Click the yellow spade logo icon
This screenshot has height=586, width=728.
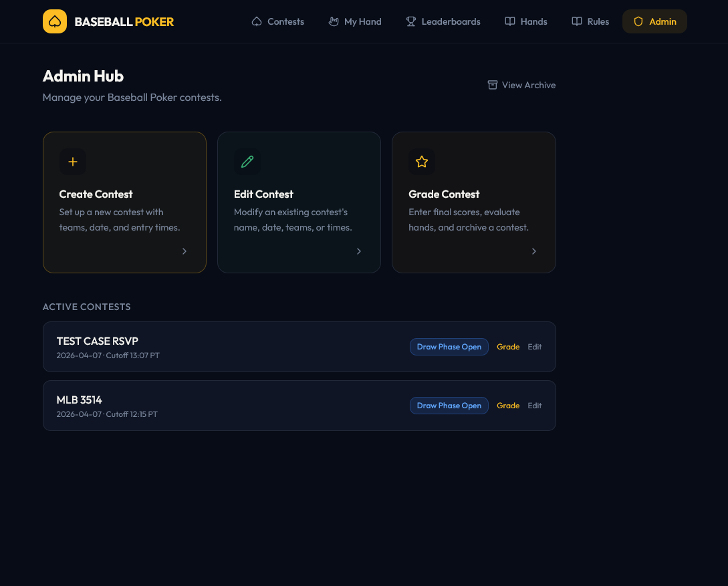coord(55,21)
